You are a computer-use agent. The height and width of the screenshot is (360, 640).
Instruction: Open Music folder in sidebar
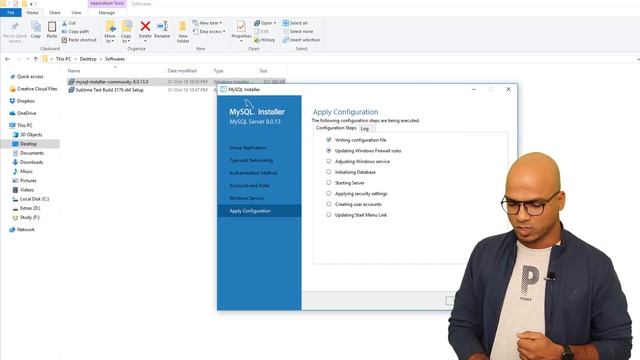(x=26, y=171)
